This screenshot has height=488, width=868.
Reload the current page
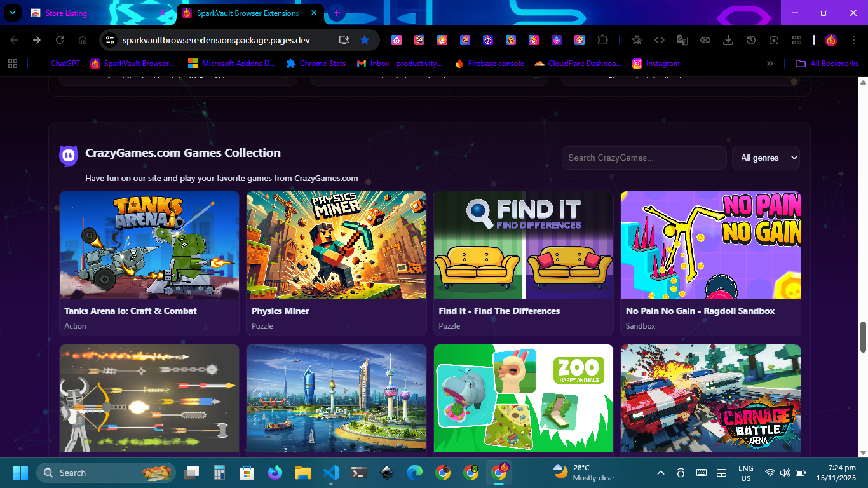point(60,40)
